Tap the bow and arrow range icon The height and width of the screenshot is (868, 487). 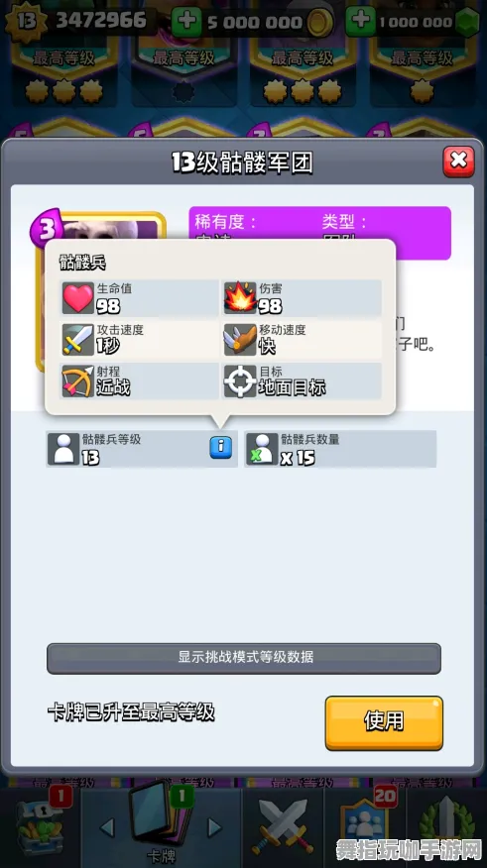click(78, 380)
